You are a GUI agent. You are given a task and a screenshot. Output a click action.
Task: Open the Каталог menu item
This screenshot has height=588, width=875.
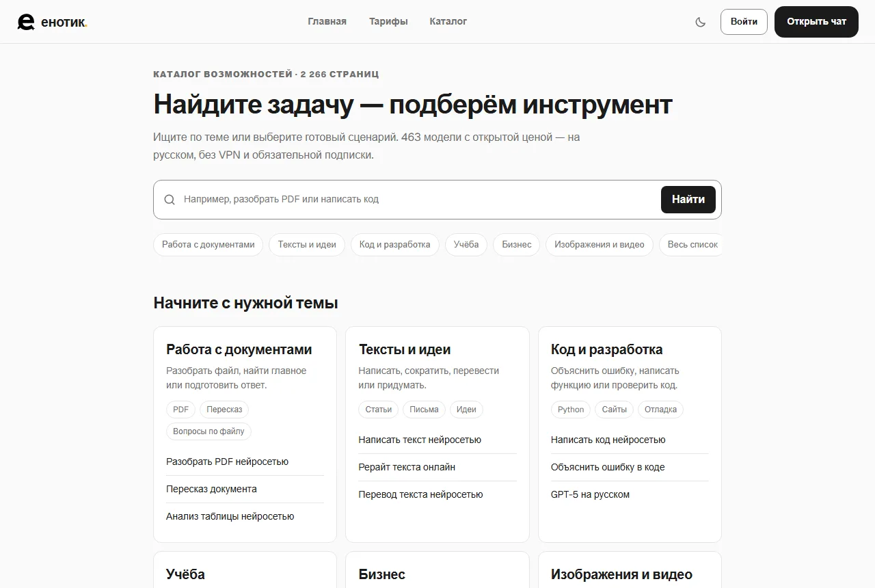point(448,21)
